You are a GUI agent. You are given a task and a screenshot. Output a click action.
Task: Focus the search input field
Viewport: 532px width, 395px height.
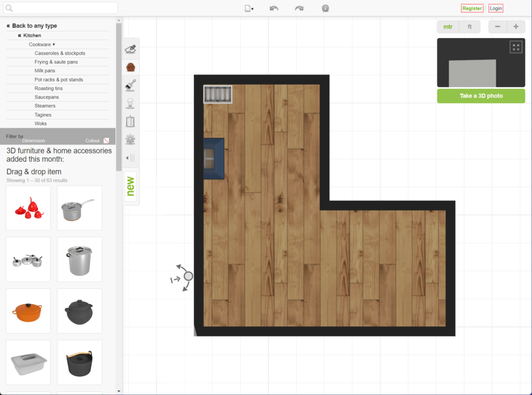click(60, 8)
